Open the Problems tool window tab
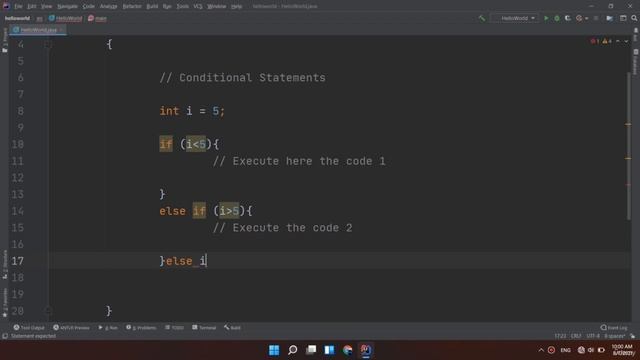Viewport: 640px width, 360px height. (x=141, y=328)
